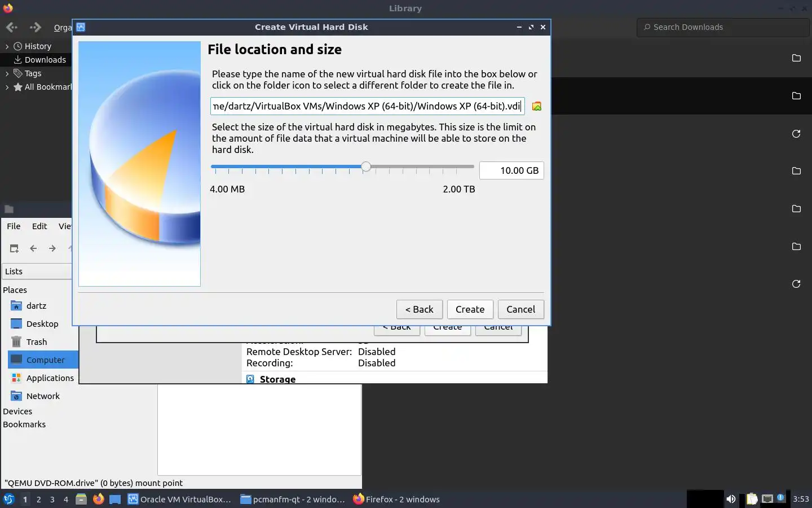Click the 3:53 clock on the taskbar

[801, 499]
